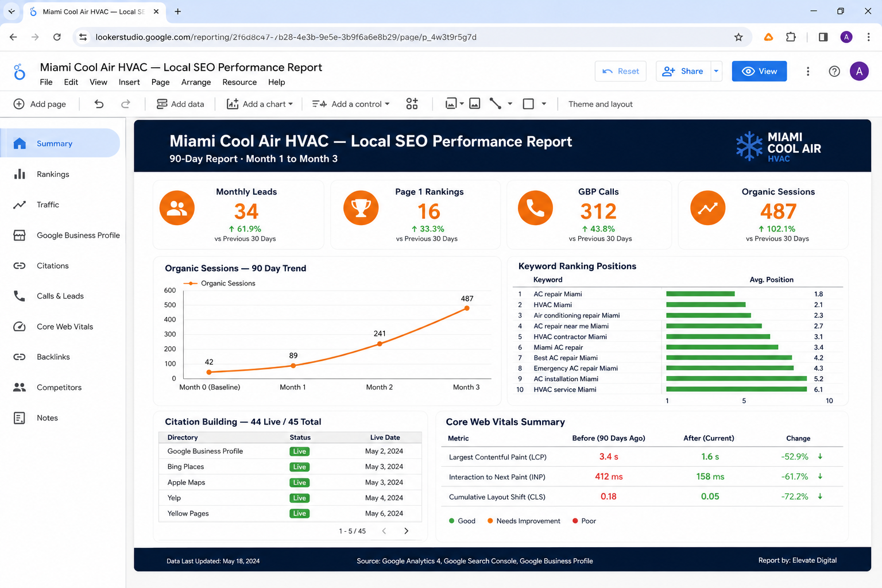The width and height of the screenshot is (882, 588).
Task: Click Add page
Action: pyautogui.click(x=40, y=104)
